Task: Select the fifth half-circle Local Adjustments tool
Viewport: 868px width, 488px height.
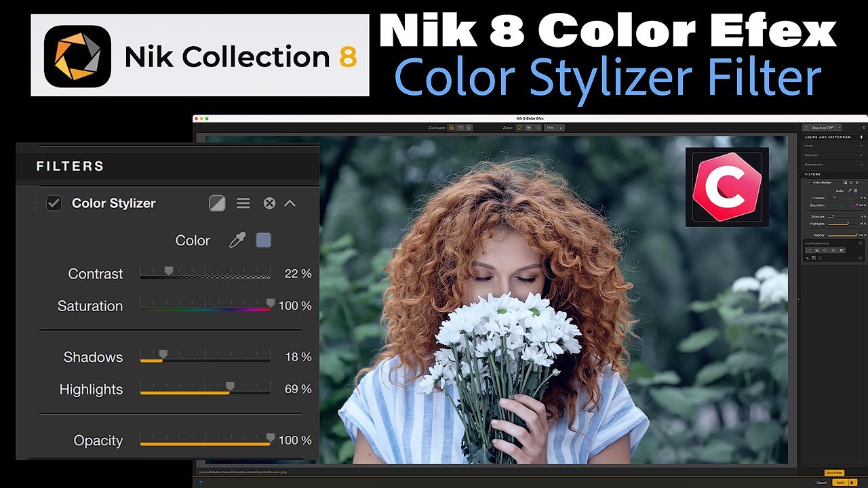Action: pos(842,250)
